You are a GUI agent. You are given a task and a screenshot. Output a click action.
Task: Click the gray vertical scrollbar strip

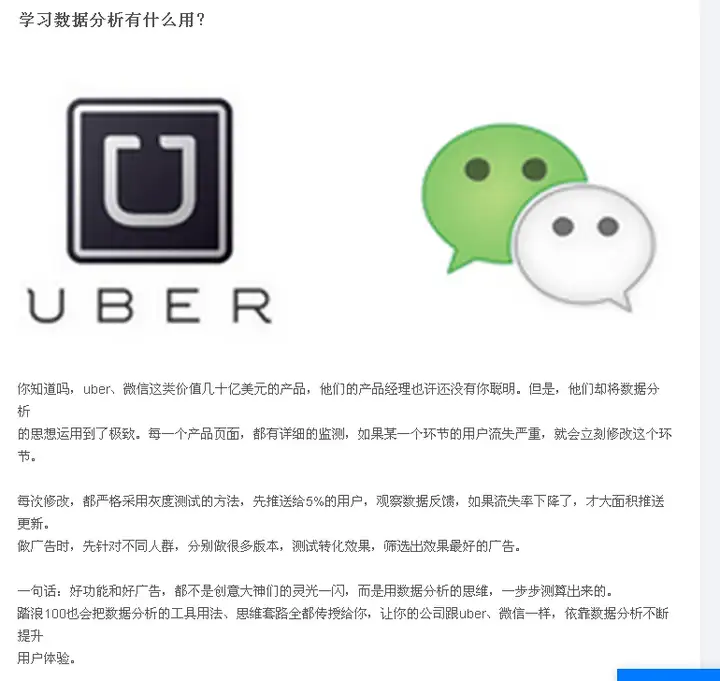click(x=710, y=334)
